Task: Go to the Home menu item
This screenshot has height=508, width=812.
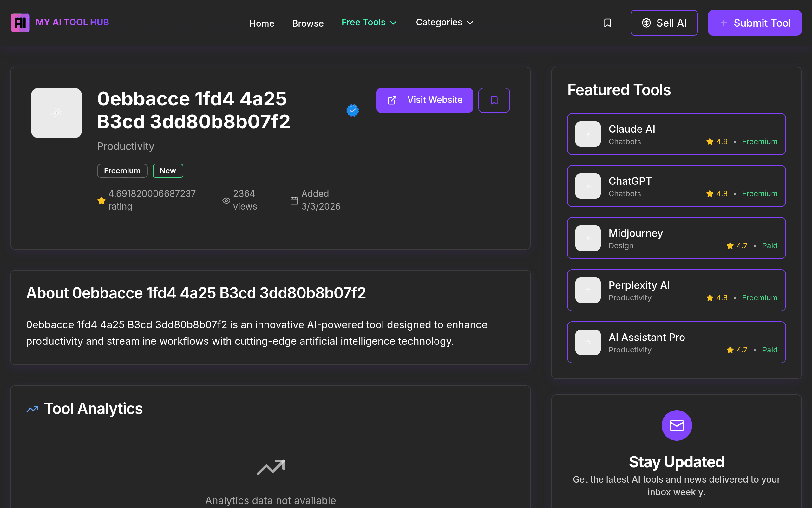Action: 262,23
